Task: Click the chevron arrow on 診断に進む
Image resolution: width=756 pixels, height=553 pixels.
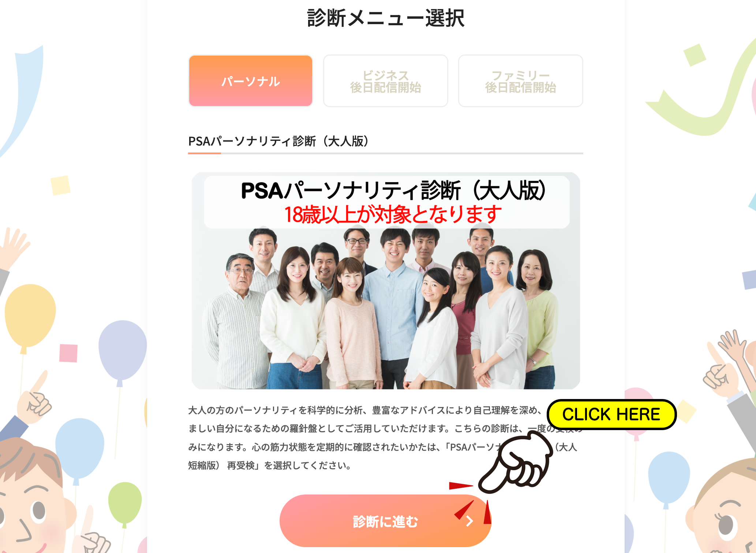Action: [x=470, y=521]
